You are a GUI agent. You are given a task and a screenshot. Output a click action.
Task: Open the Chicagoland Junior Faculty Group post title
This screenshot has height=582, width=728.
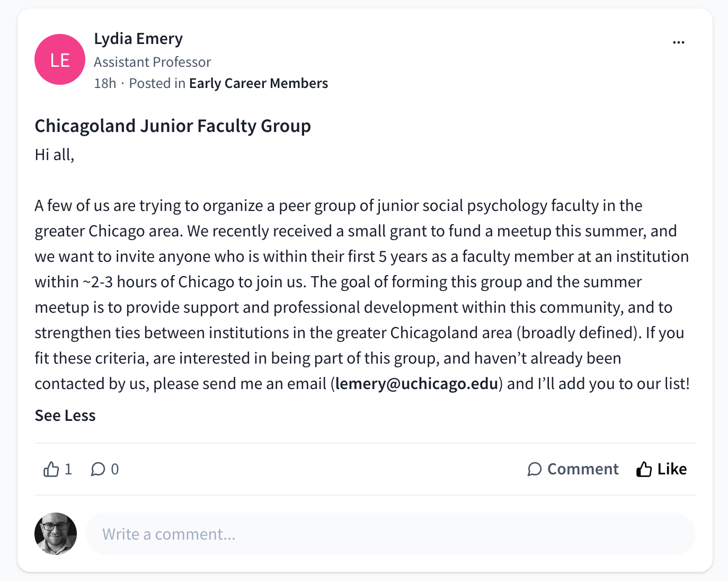click(x=173, y=126)
